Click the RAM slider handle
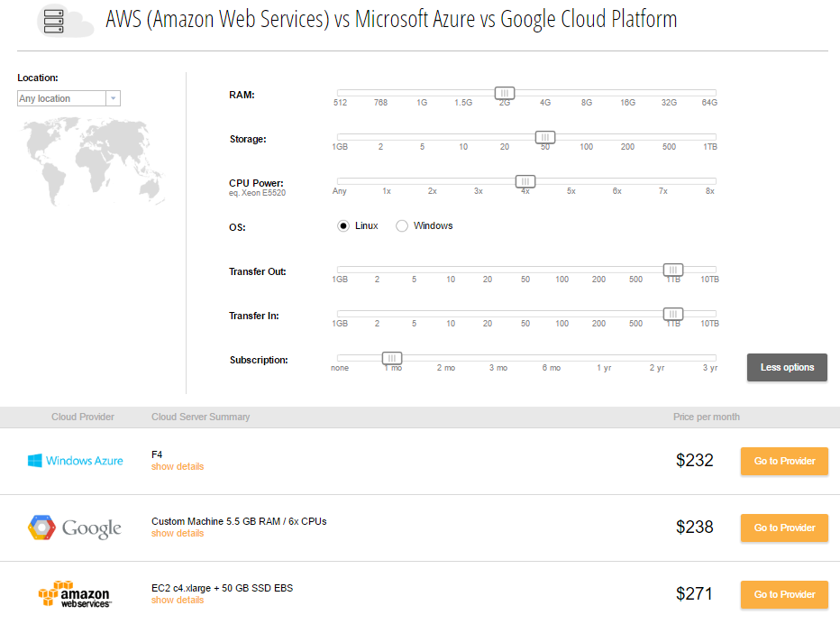 pos(505,93)
